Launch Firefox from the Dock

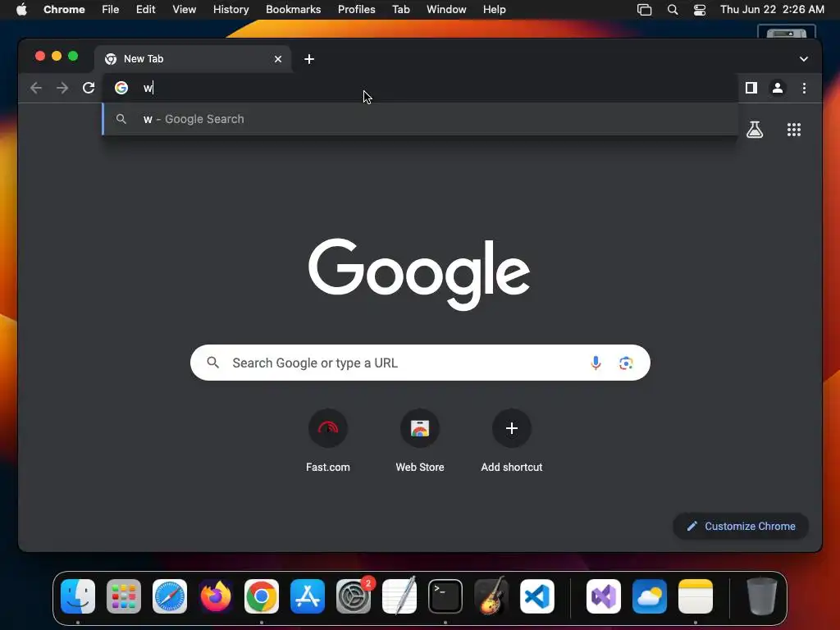coord(216,596)
